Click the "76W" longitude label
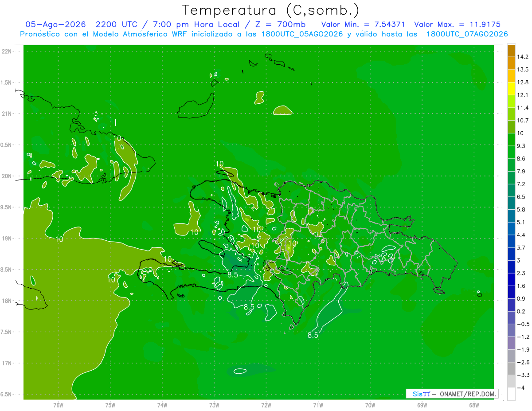 [x=58, y=405]
